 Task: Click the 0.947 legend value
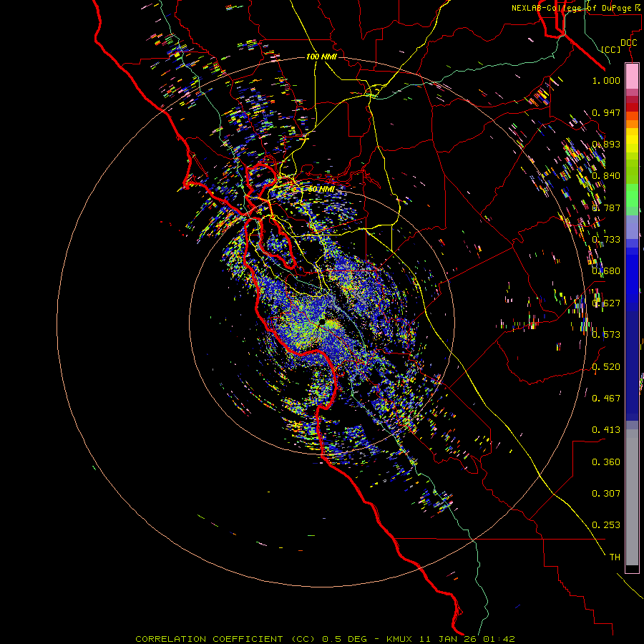click(x=606, y=112)
